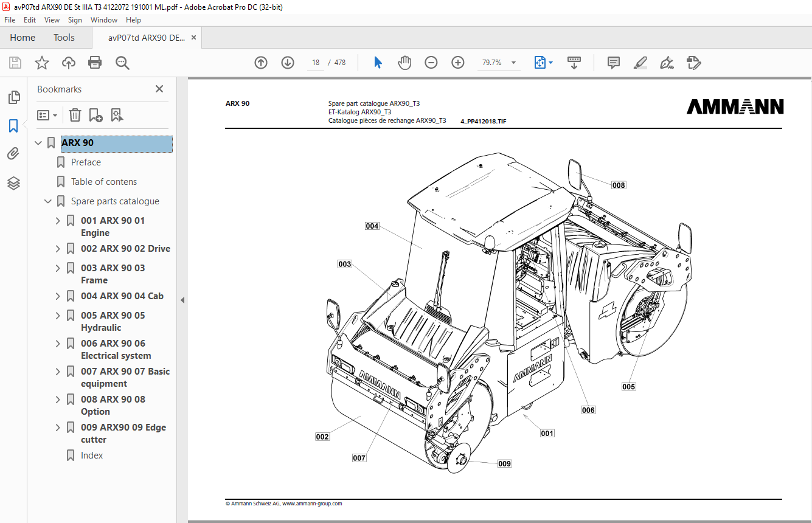
Task: Click part label 001 in diagram
Action: pyautogui.click(x=547, y=434)
